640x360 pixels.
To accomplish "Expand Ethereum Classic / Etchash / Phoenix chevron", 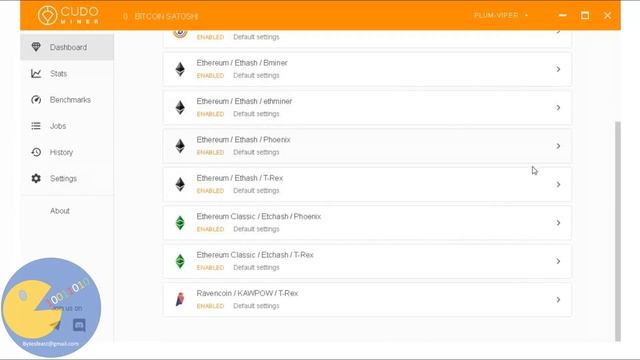I will [558, 223].
